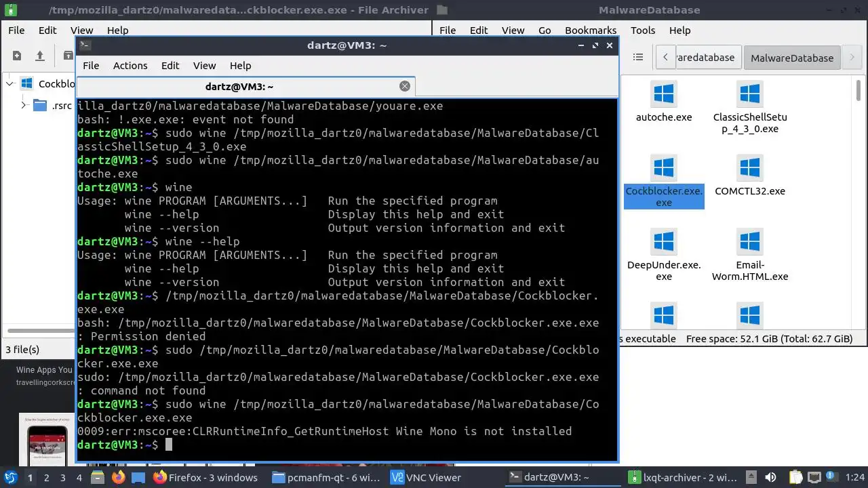The width and height of the screenshot is (868, 488).
Task: Select the file below DeepUnder.exe.exe
Action: [664, 317]
